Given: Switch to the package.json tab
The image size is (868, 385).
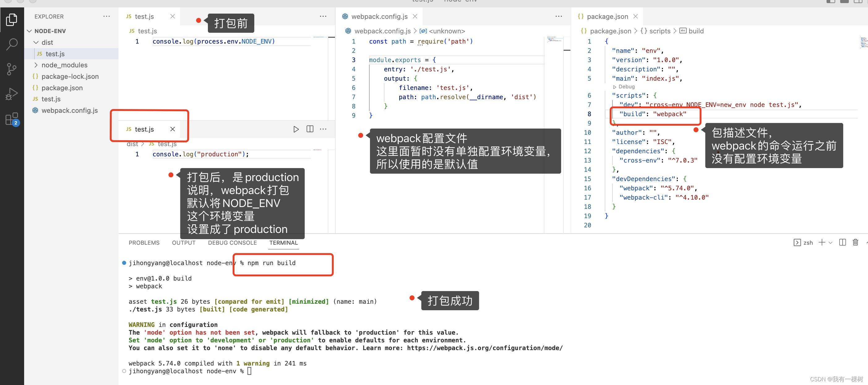Looking at the screenshot, I should pyautogui.click(x=607, y=16).
